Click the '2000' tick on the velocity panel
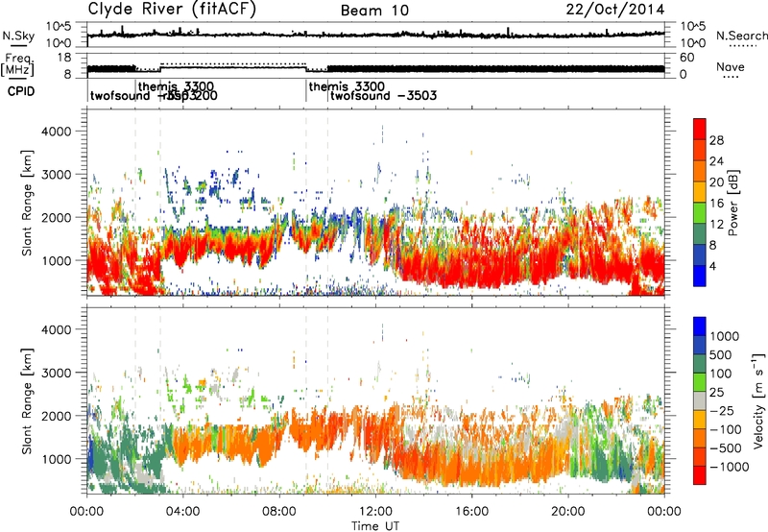The height and width of the screenshot is (532, 768). (x=56, y=416)
